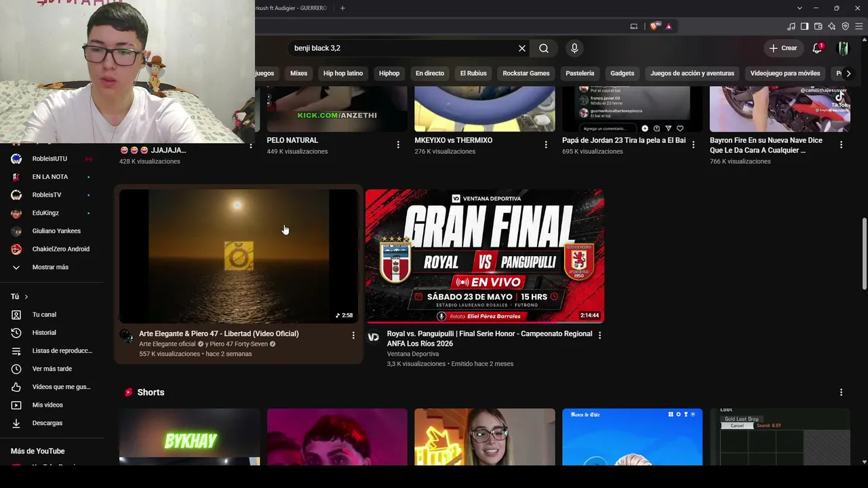Open options for Bayron Fire video
This screenshot has width=868, height=488.
[841, 144]
